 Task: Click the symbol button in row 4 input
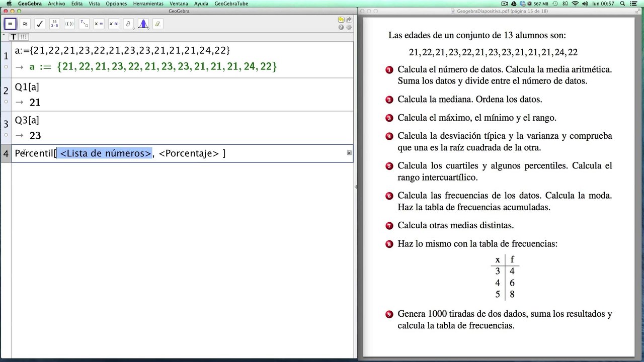349,153
